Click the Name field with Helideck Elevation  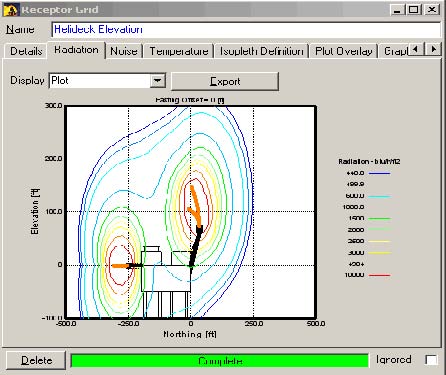(x=246, y=29)
